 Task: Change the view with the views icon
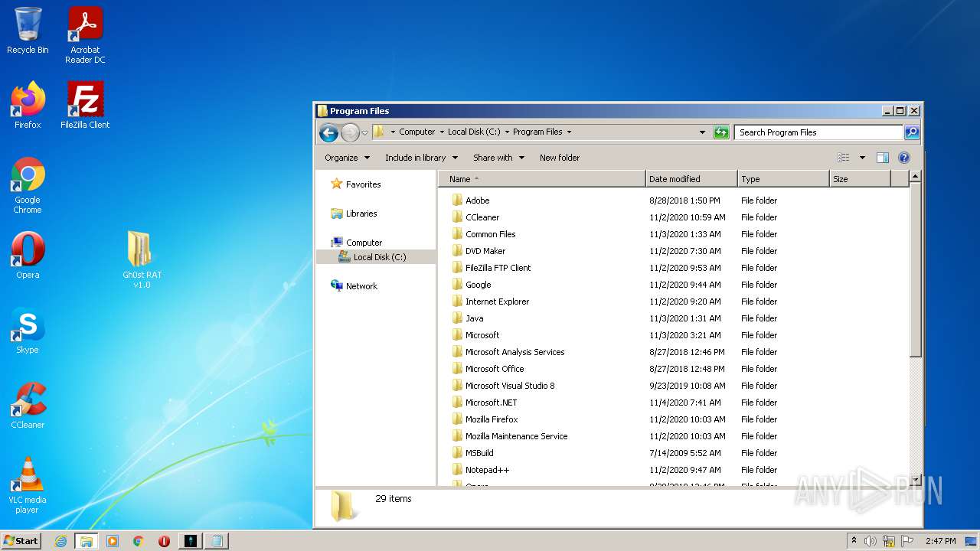point(844,158)
